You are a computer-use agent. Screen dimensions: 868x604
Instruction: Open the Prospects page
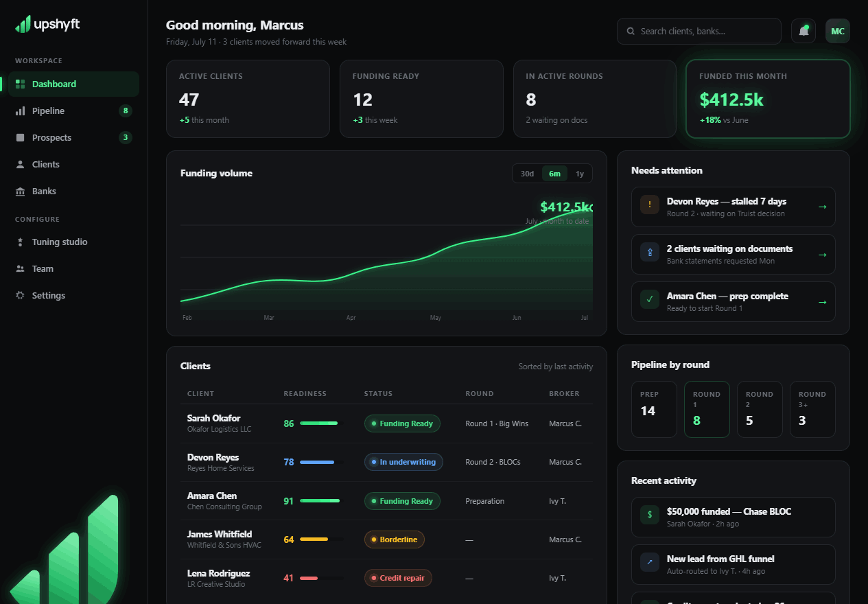(74, 137)
